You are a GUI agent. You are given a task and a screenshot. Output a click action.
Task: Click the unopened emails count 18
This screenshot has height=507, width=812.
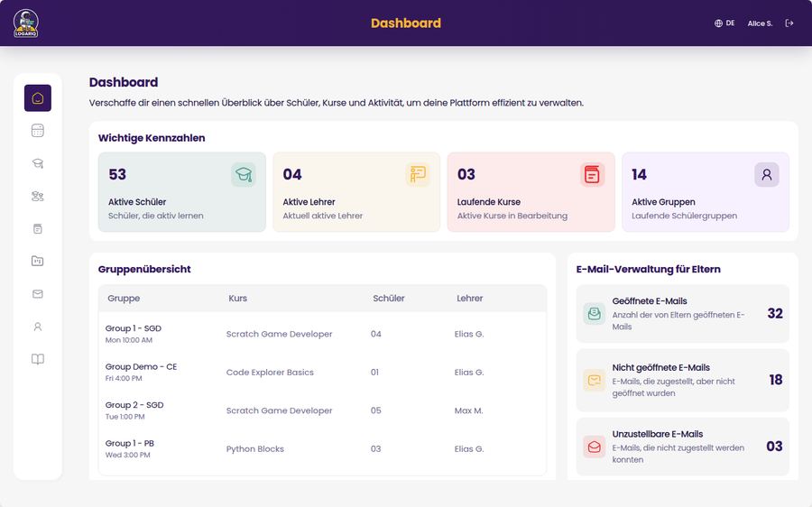(776, 380)
